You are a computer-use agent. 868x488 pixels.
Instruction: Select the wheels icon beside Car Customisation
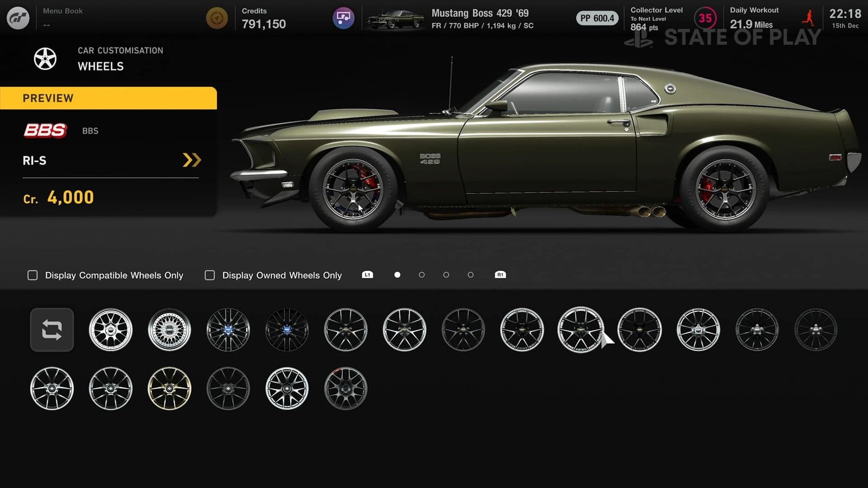tap(45, 59)
